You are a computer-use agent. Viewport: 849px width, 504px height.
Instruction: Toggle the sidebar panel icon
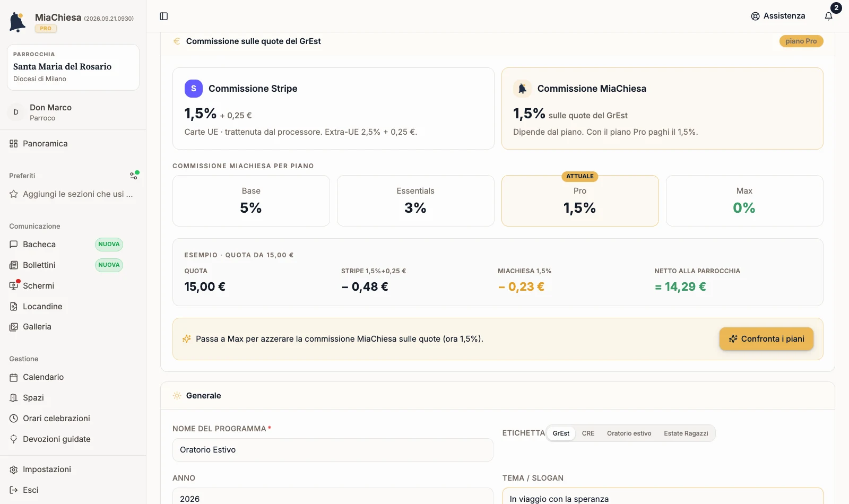click(164, 16)
